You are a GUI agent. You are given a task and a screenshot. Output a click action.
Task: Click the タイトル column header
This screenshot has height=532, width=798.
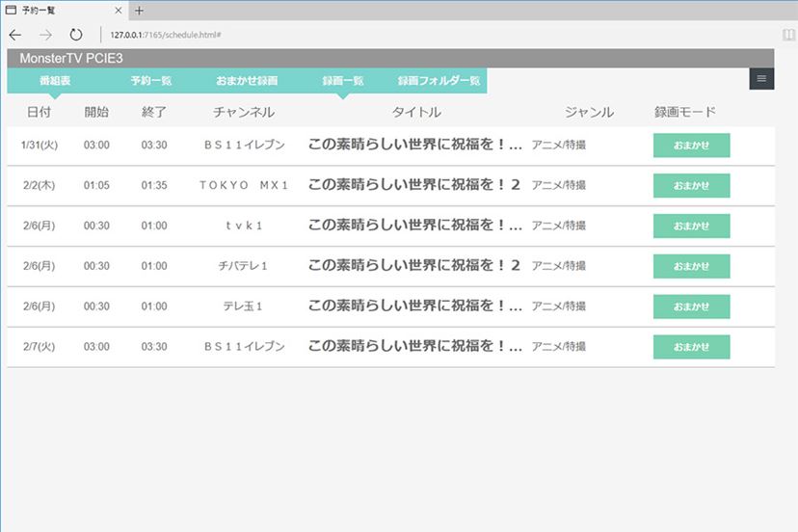(x=416, y=112)
